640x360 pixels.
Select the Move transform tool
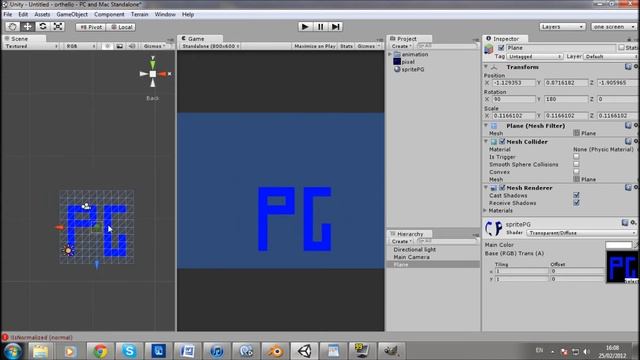click(x=27, y=27)
